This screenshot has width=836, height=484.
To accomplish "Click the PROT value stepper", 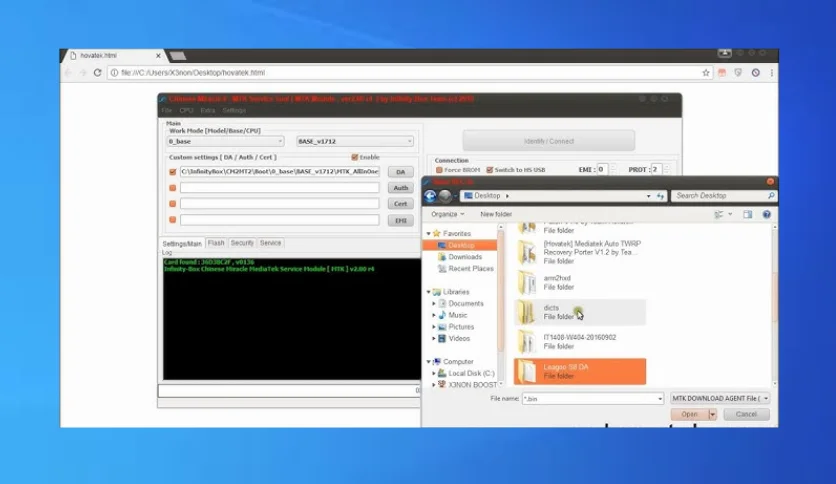I will (666, 170).
